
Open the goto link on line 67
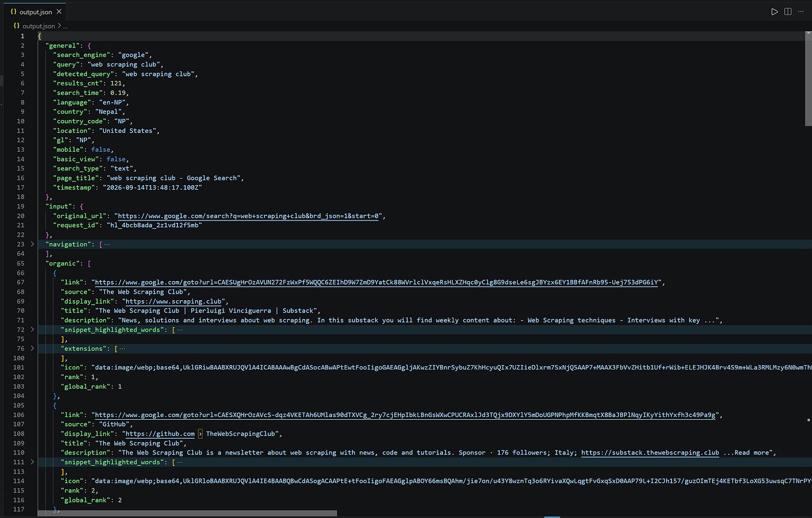(x=378, y=282)
